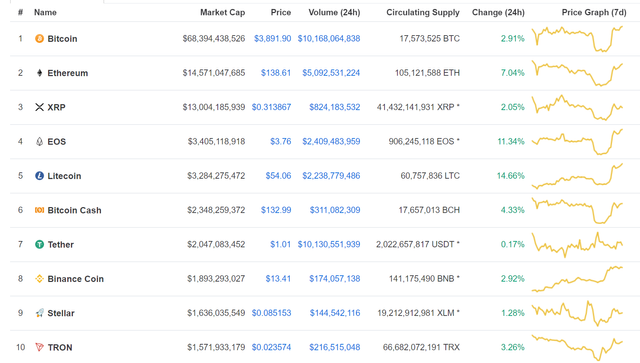The width and height of the screenshot is (640, 363).
Task: Click Ethereum price $138.61
Action: [x=276, y=73]
